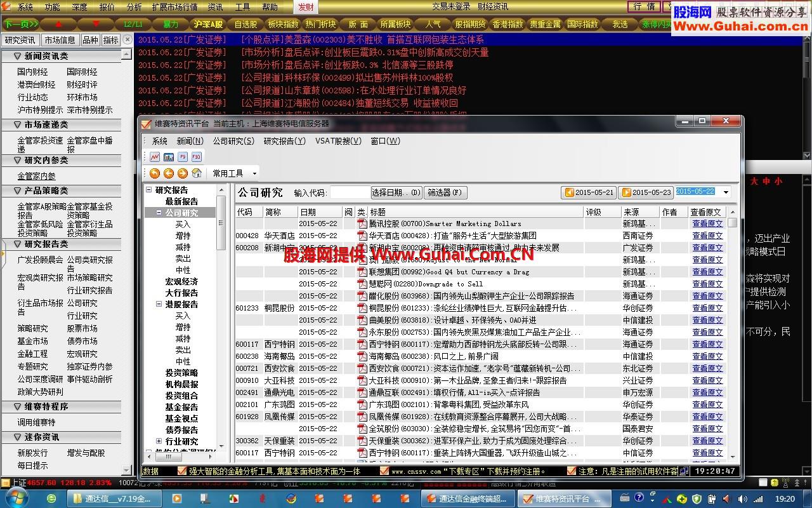This screenshot has width=812, height=508.
Task: Click the F10 toolbar icon
Action: click(x=197, y=157)
